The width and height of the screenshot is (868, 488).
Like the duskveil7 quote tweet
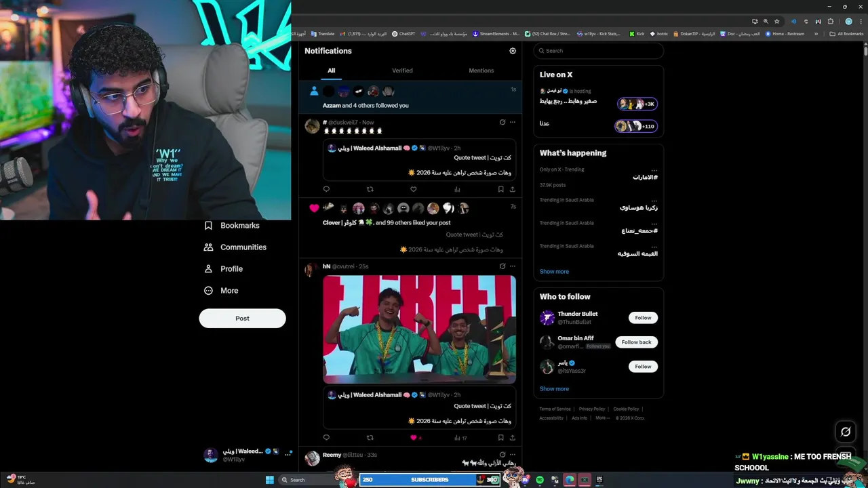click(x=413, y=189)
